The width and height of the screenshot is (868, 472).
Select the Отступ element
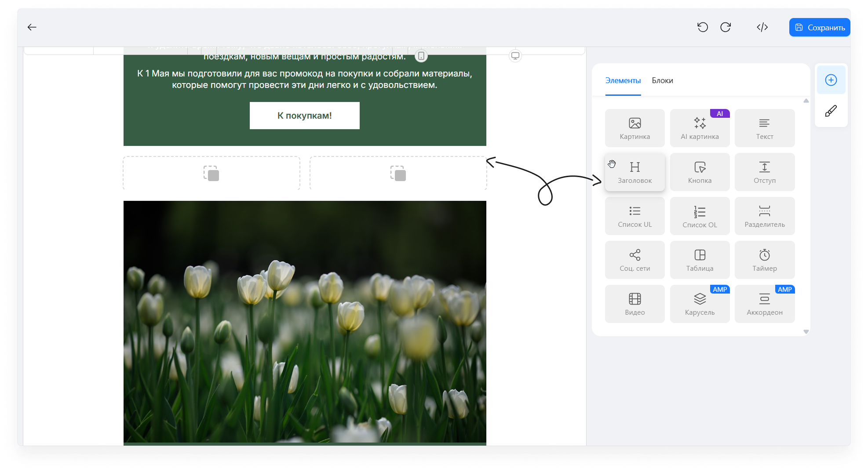(765, 172)
